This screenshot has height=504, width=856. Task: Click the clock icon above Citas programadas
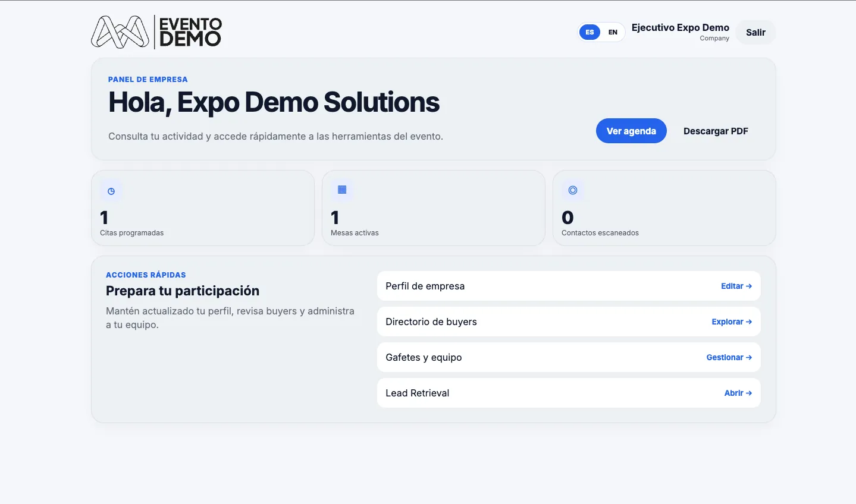[x=111, y=191]
